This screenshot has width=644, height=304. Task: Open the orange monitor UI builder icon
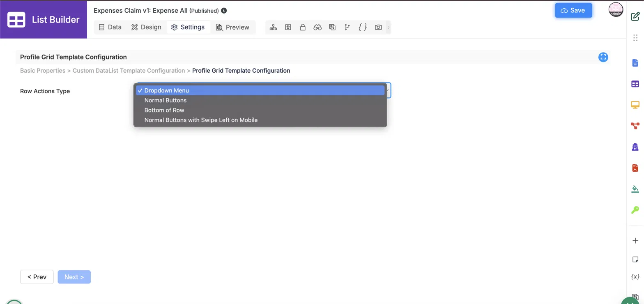[x=635, y=105]
